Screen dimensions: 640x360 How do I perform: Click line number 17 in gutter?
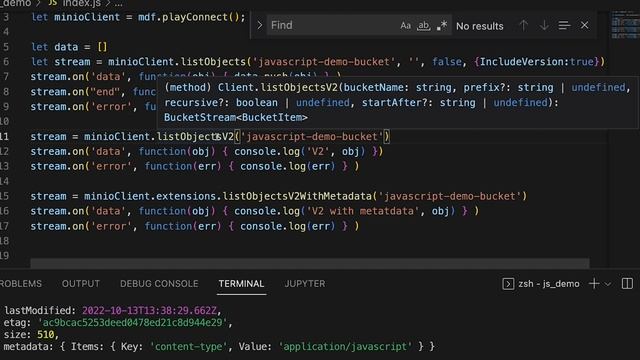(x=4, y=226)
